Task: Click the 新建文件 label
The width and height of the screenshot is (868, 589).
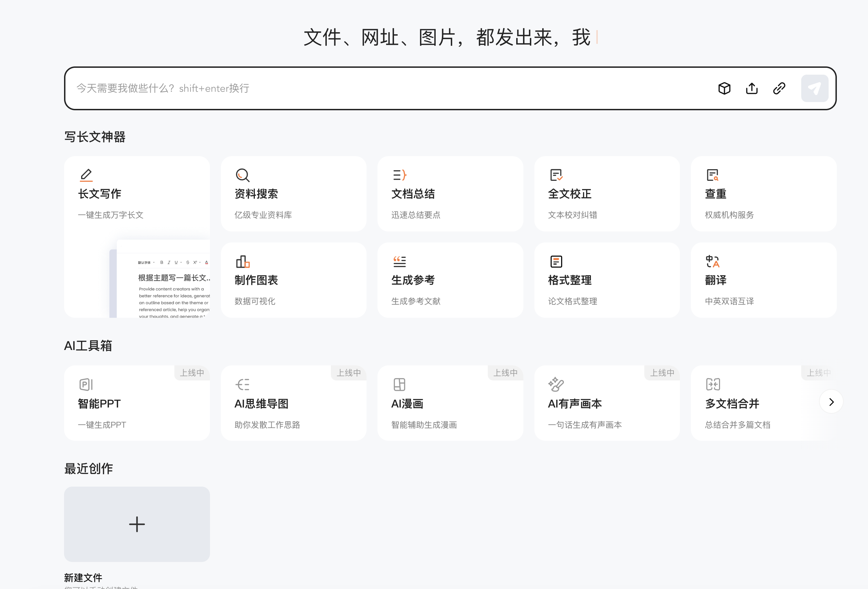Action: point(83,578)
